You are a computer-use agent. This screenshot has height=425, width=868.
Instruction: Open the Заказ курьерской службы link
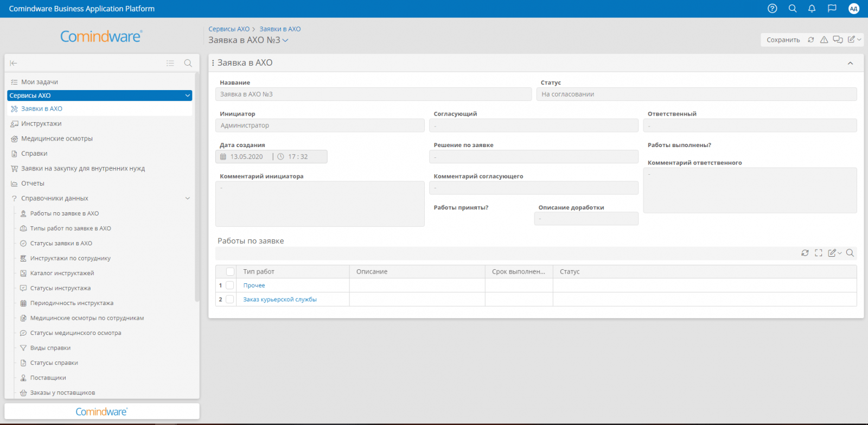(x=279, y=300)
